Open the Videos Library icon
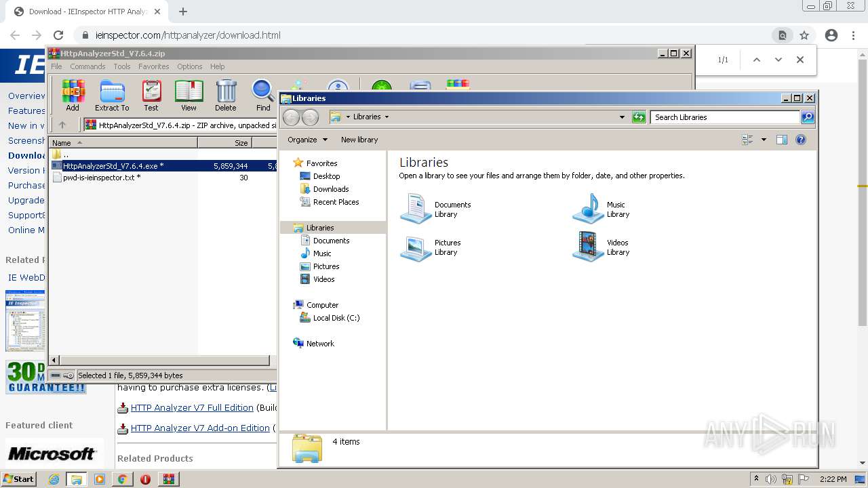 (x=589, y=247)
